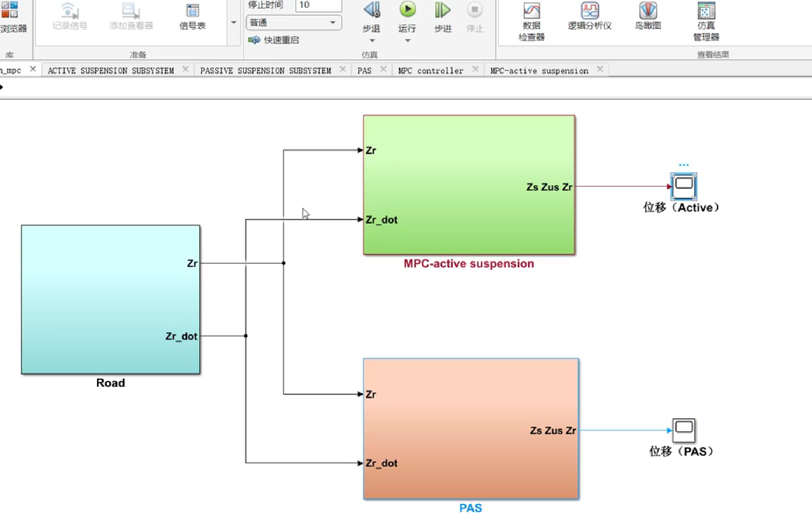Click the Run simulation play button
The height and width of the screenshot is (518, 812).
(407, 10)
